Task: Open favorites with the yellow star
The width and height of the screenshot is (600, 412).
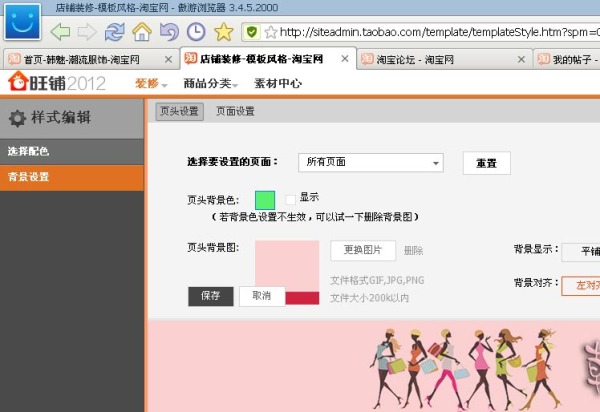Action: 223,32
